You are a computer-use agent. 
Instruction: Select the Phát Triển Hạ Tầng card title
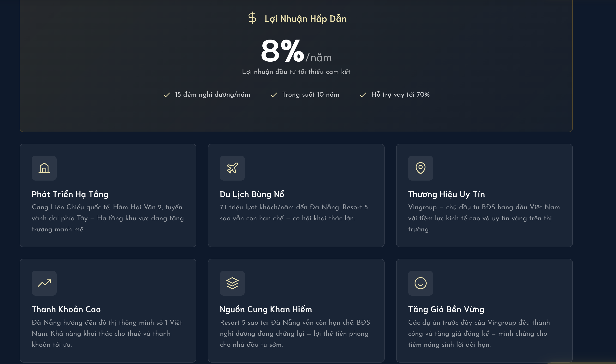point(70,194)
